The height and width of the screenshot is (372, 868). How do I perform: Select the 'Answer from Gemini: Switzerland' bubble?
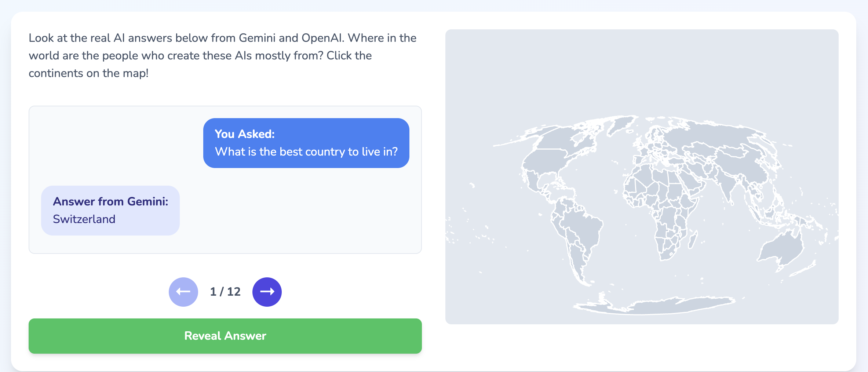pos(110,210)
